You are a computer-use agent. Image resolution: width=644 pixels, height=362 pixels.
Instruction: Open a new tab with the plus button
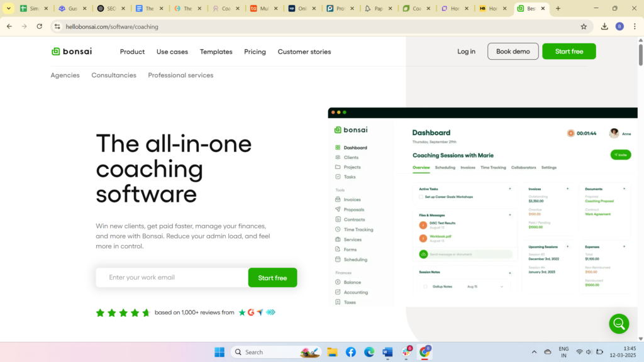tap(558, 9)
